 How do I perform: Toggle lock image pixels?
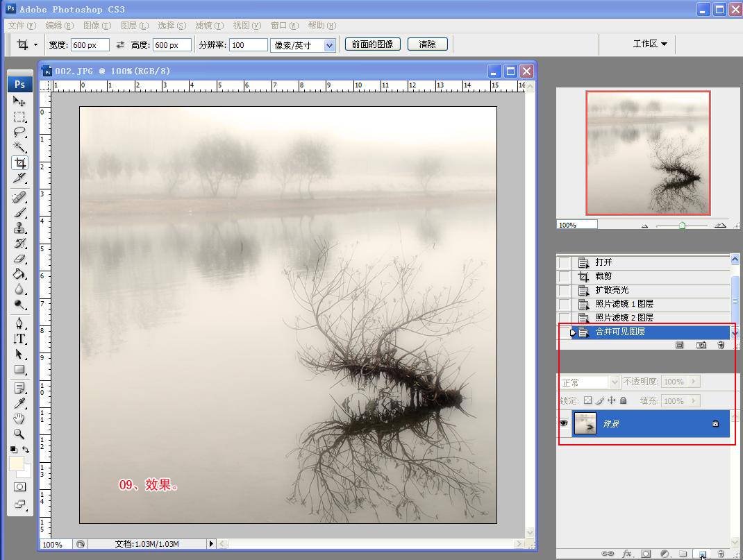coord(599,400)
